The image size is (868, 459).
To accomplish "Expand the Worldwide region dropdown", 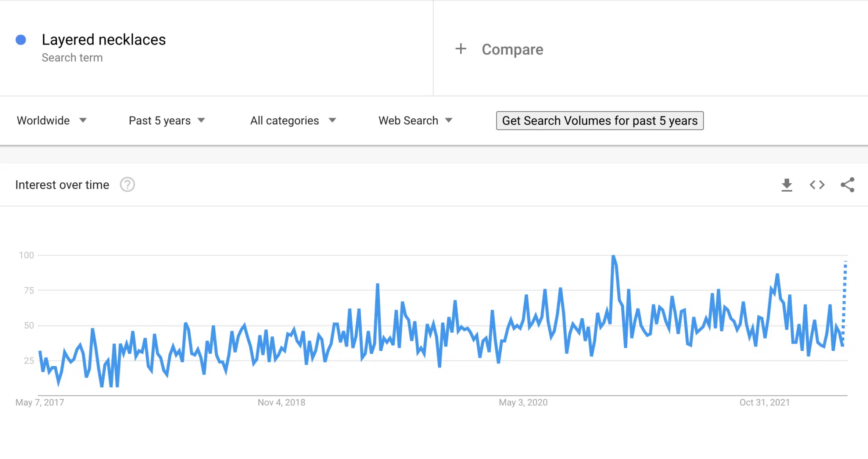I will click(x=52, y=120).
